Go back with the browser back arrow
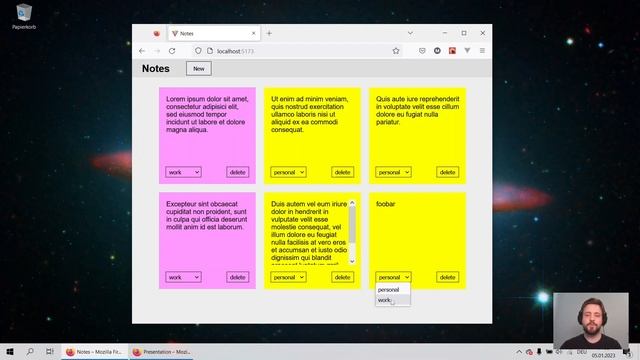The height and width of the screenshot is (360, 640). (x=142, y=51)
